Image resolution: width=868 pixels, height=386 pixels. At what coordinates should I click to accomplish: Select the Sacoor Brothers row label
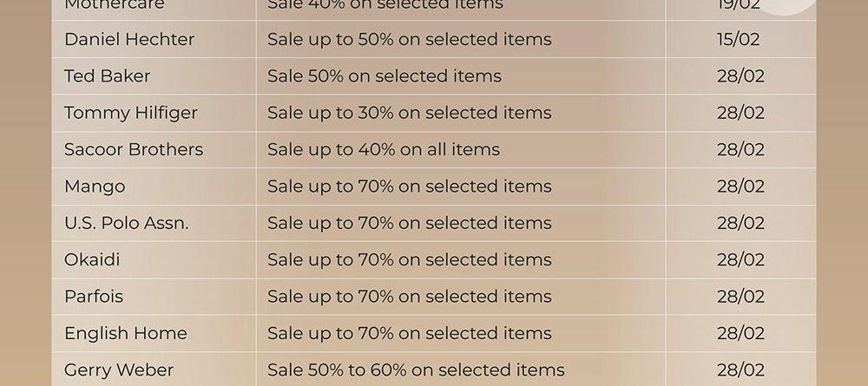click(134, 149)
